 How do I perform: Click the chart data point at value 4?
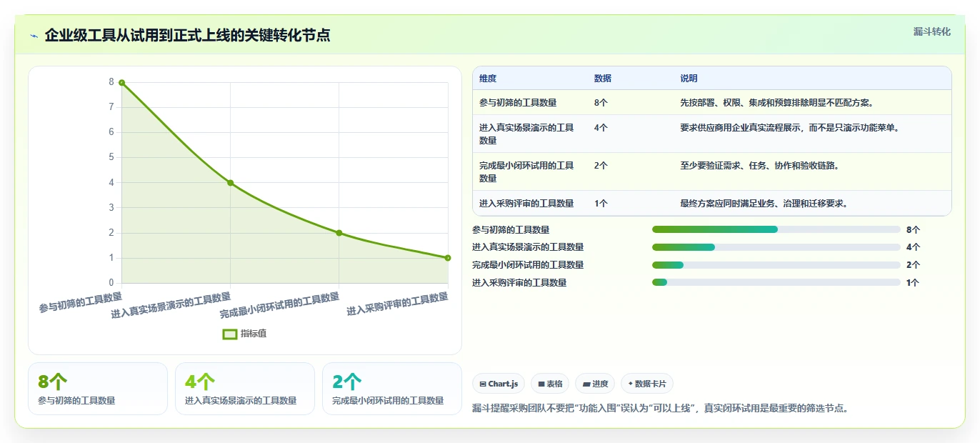(230, 183)
